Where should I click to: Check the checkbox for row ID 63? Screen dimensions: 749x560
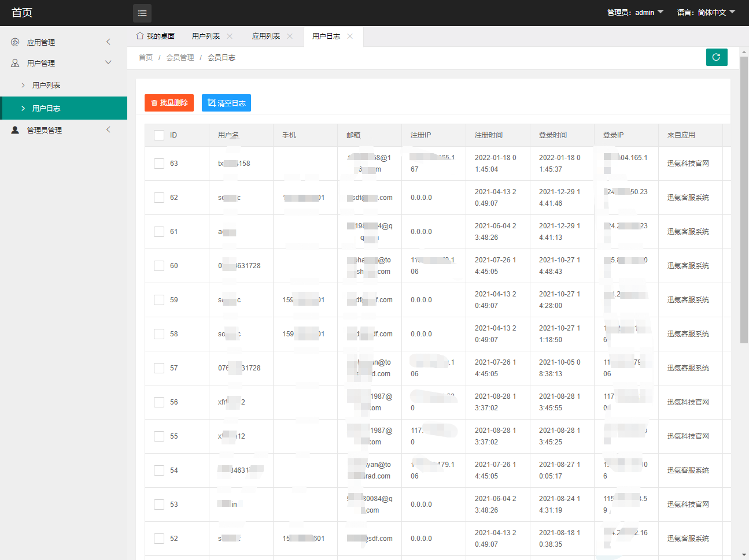[159, 164]
